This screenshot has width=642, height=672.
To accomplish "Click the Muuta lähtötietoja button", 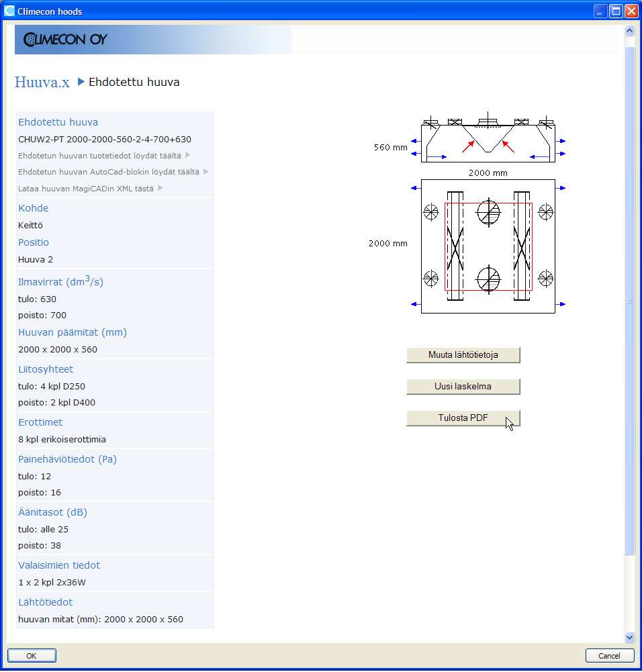I will (x=463, y=355).
